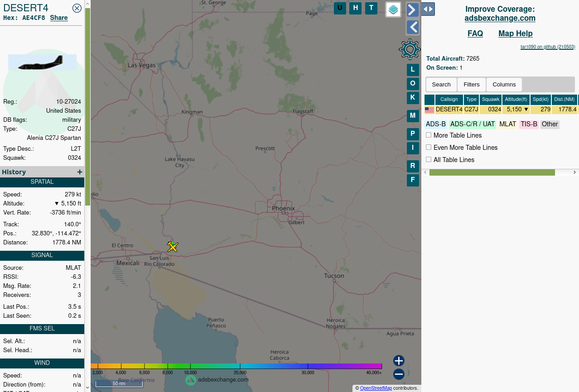Image resolution: width=579 pixels, height=392 pixels.
Task: Click the L map button
Action: click(413, 70)
